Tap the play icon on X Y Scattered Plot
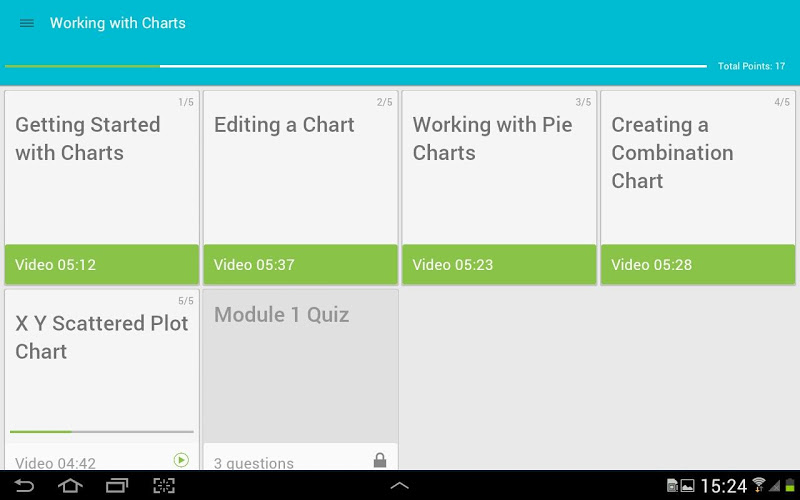The image size is (800, 500). pyautogui.click(x=181, y=460)
